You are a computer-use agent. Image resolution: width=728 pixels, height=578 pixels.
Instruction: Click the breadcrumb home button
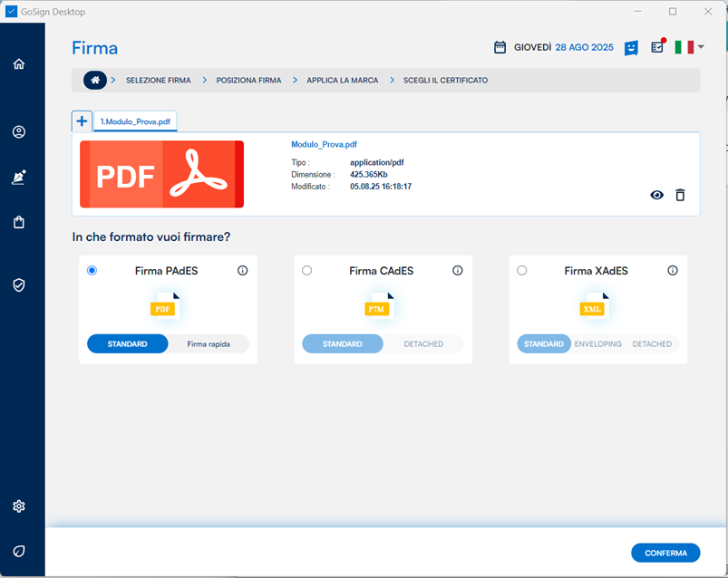(x=95, y=81)
